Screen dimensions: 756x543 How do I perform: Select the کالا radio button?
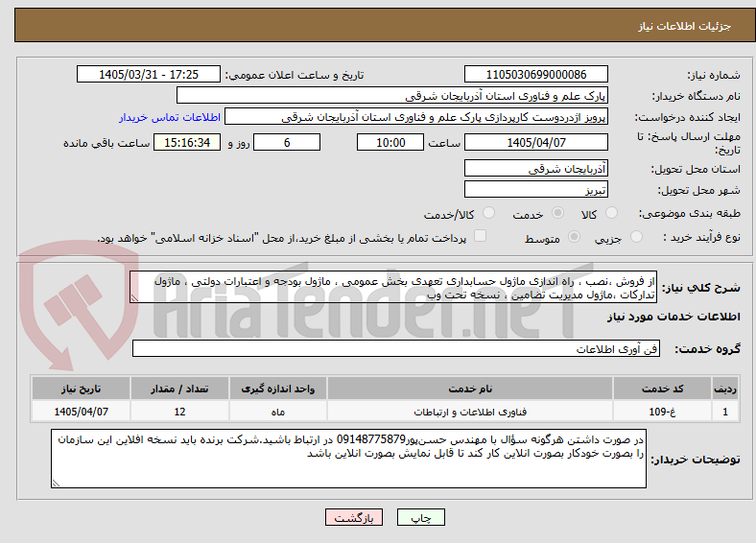click(611, 213)
